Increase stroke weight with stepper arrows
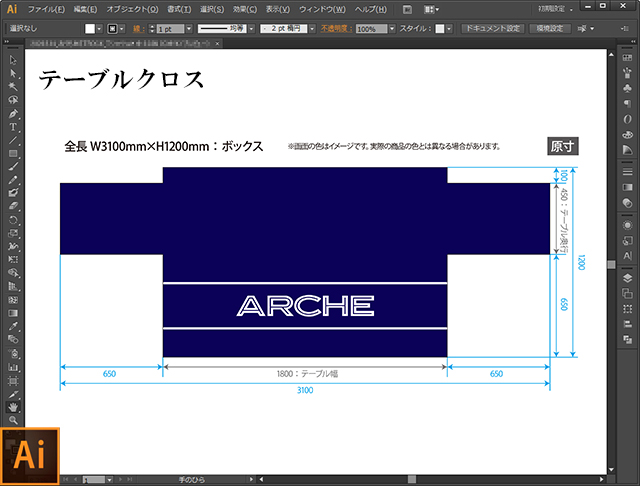The height and width of the screenshot is (486, 640). (x=152, y=26)
